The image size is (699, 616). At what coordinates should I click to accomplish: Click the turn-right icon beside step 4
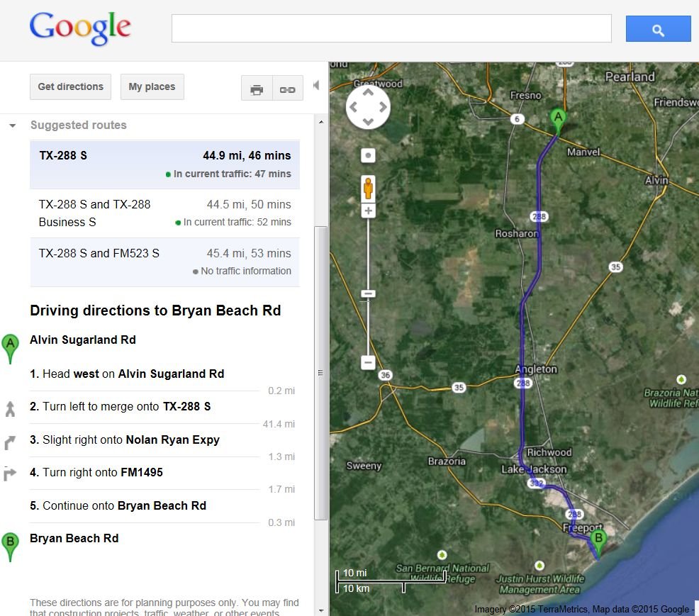(x=10, y=474)
